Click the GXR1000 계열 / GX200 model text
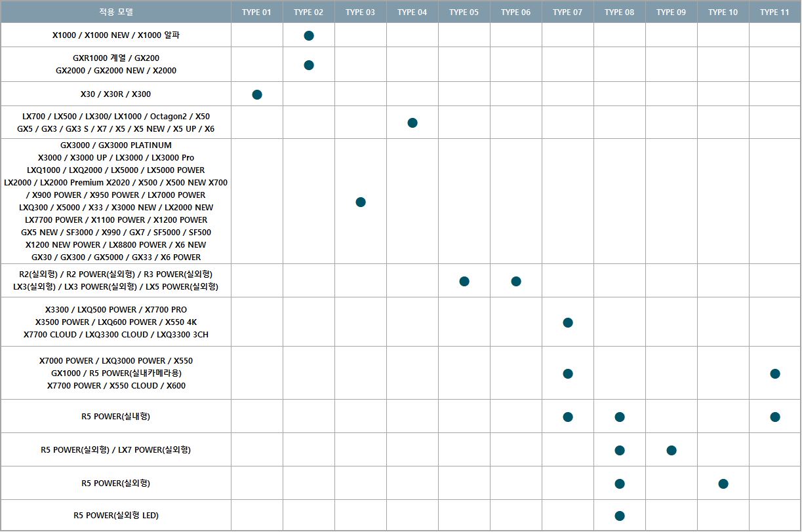 tap(116, 58)
